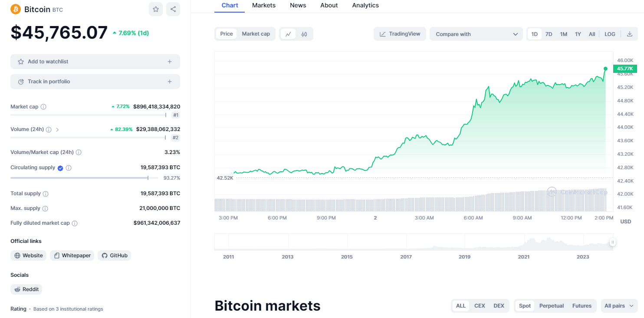Viewport: 644px width, 318px height.
Task: Open the Markets tab
Action: point(264,6)
